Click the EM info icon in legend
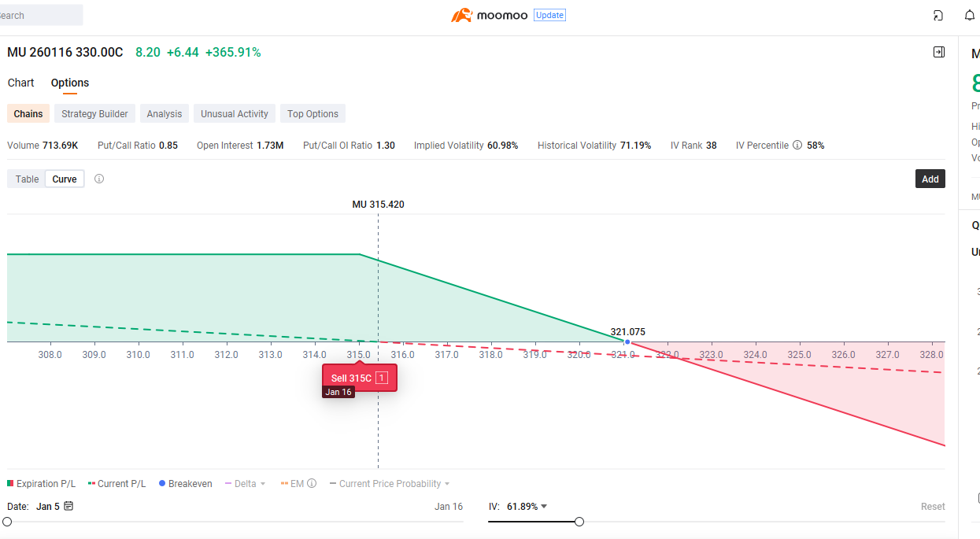This screenshot has width=980, height=539. tap(312, 483)
